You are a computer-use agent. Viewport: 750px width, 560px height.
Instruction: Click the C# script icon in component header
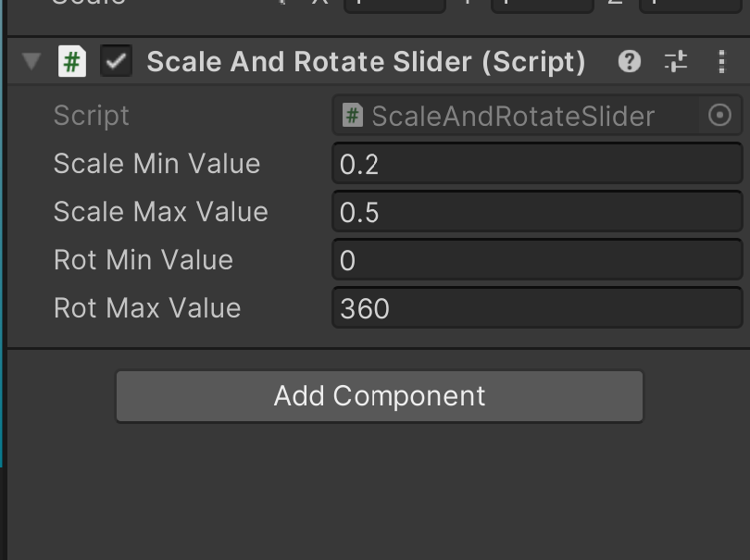click(72, 61)
